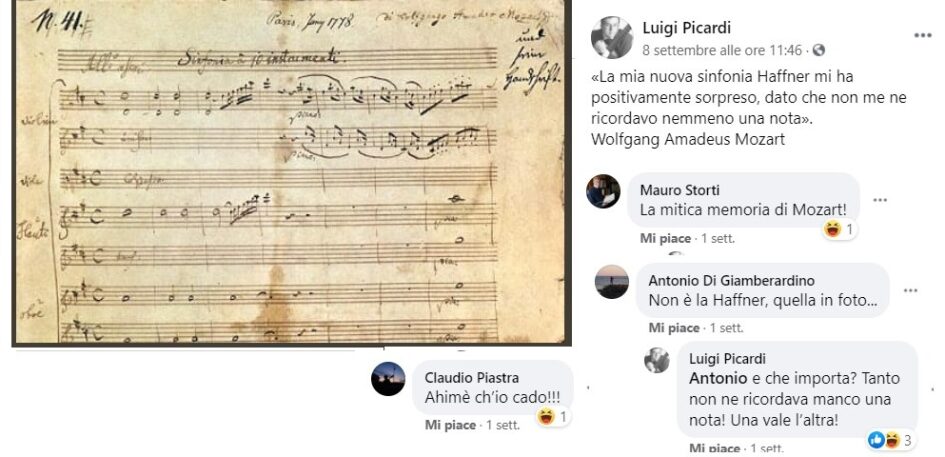The height and width of the screenshot is (457, 945).
Task: Like Mauro Storti's comment via Mi piace
Action: pyautogui.click(x=665, y=239)
